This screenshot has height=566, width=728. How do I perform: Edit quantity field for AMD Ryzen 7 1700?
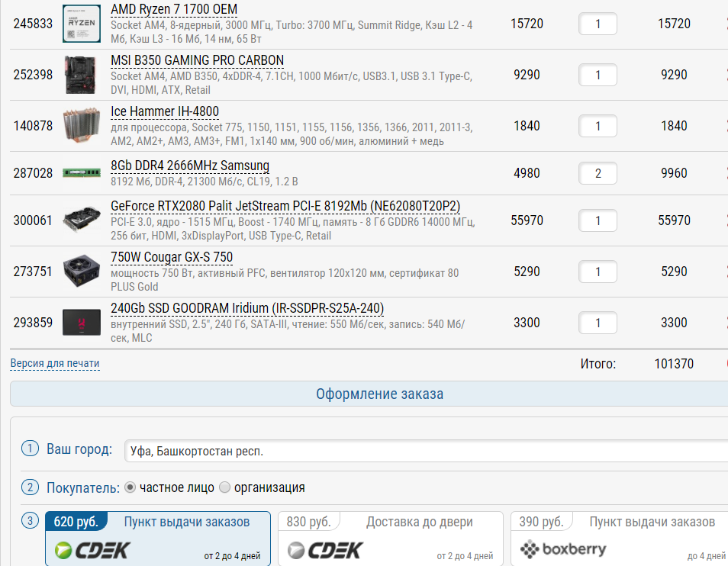[598, 24]
